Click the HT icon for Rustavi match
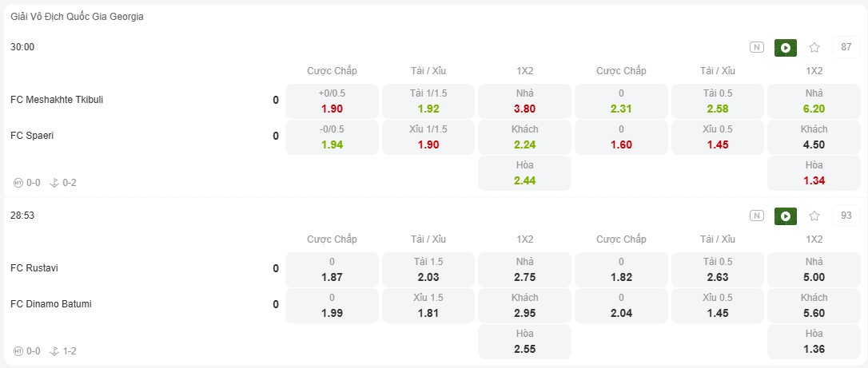The image size is (868, 368). (18, 351)
